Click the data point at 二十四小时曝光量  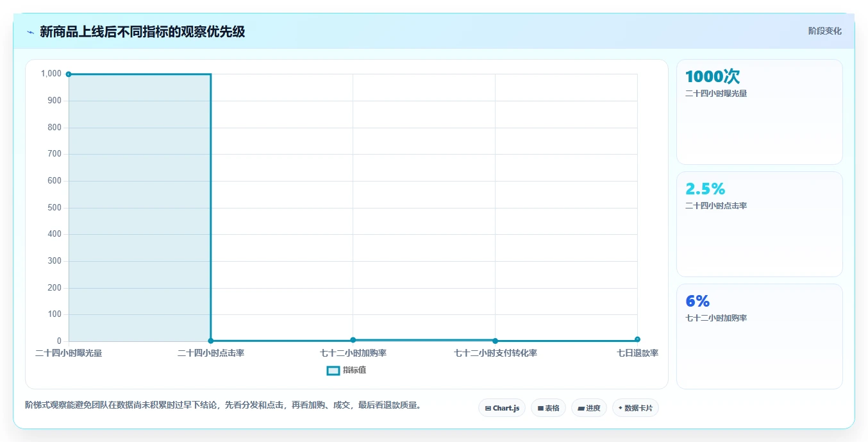(69, 74)
